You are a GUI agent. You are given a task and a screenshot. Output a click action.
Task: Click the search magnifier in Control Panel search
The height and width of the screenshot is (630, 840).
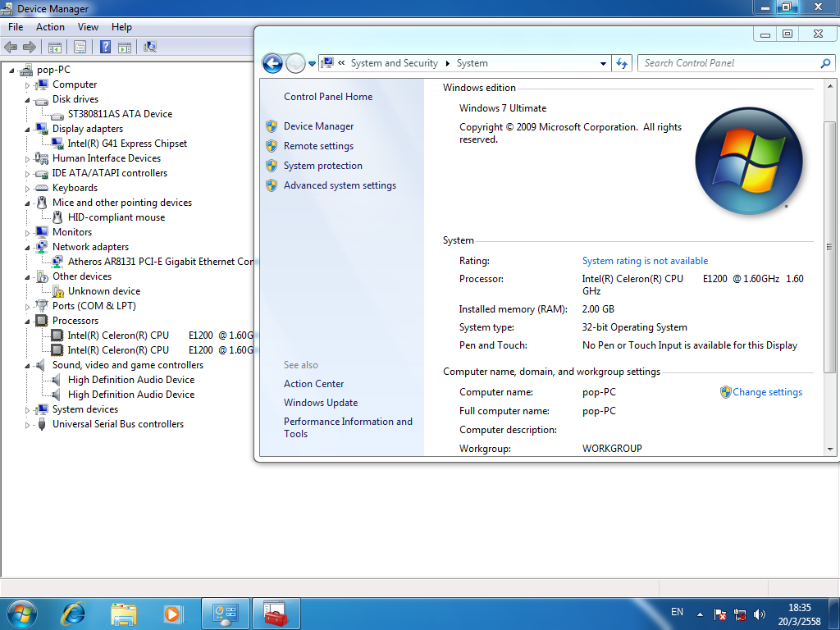825,63
